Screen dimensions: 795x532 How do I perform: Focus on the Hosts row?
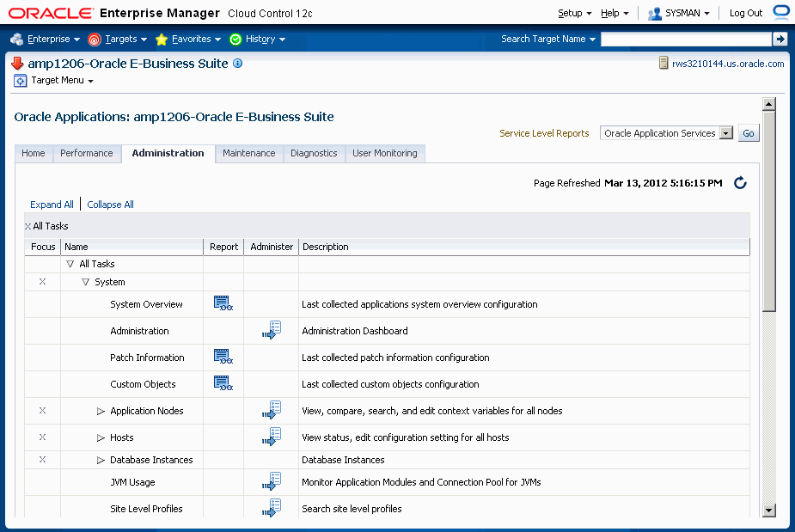click(x=43, y=437)
